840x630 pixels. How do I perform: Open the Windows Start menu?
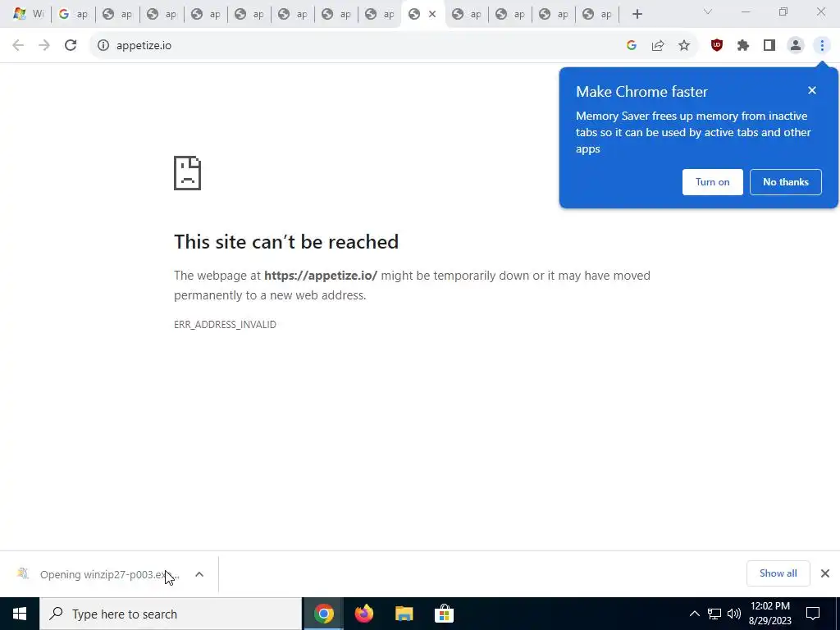(x=20, y=614)
